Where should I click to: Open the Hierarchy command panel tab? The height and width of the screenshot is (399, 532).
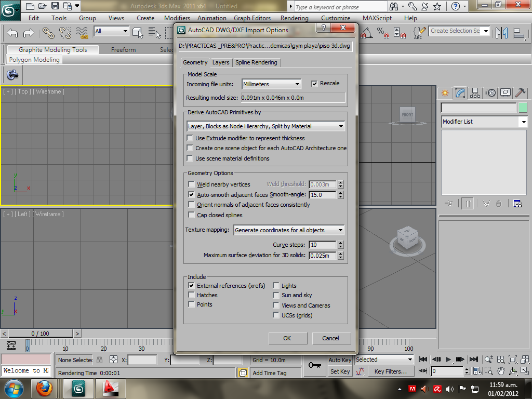[x=475, y=92]
